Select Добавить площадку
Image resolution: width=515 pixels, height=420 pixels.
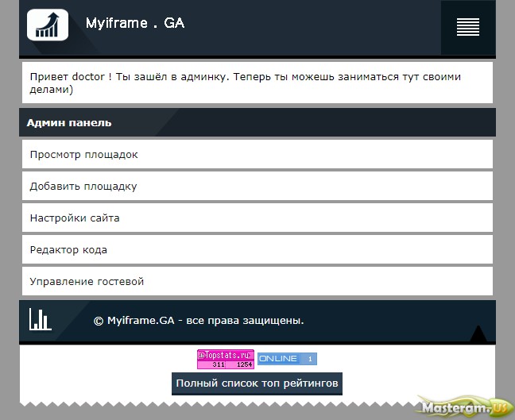coord(83,186)
